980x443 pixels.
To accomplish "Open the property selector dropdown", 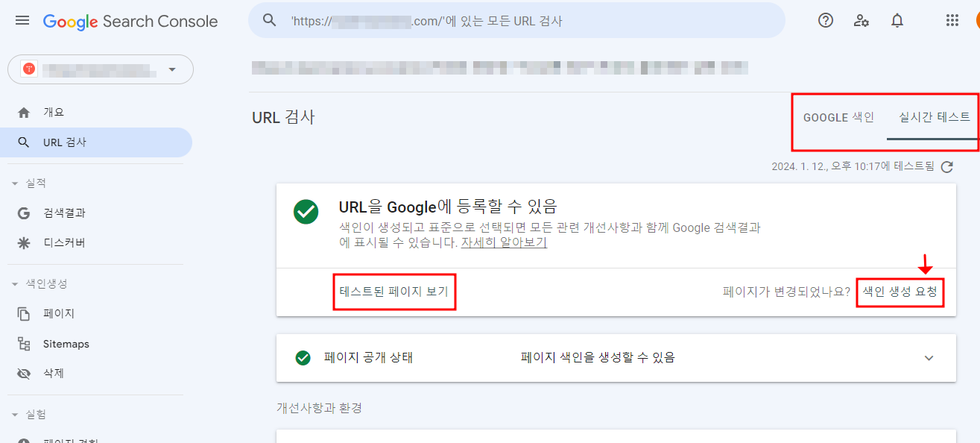I will [101, 69].
